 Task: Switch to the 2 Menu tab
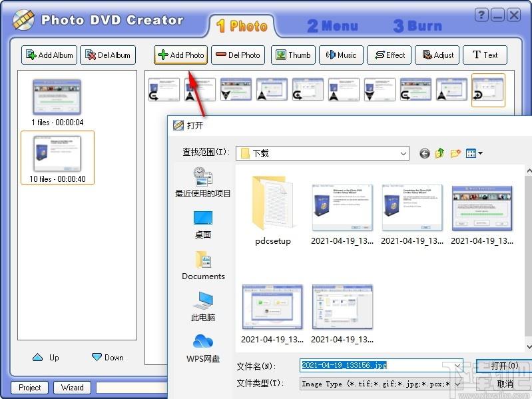point(332,26)
